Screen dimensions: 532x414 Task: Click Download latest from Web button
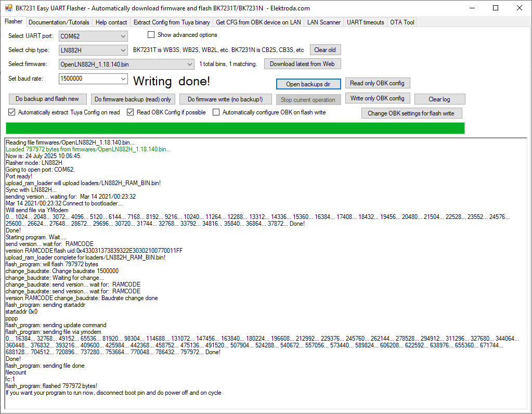click(302, 64)
